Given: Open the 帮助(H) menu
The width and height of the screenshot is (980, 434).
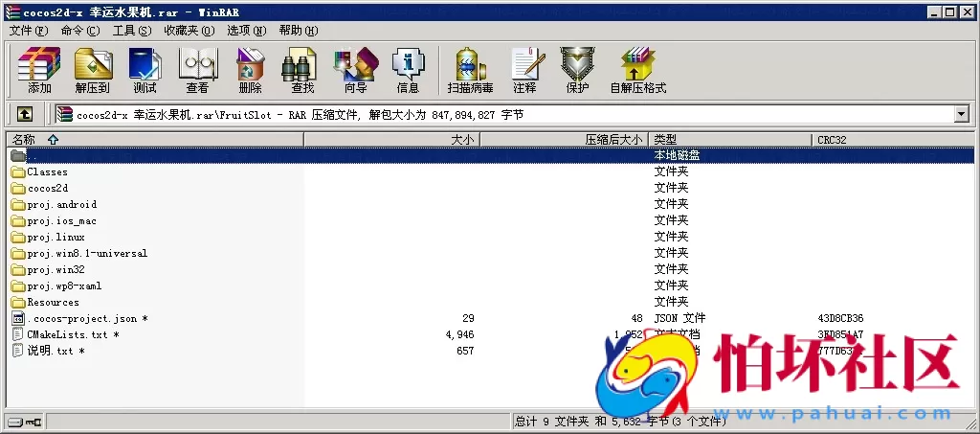Looking at the screenshot, I should (299, 30).
